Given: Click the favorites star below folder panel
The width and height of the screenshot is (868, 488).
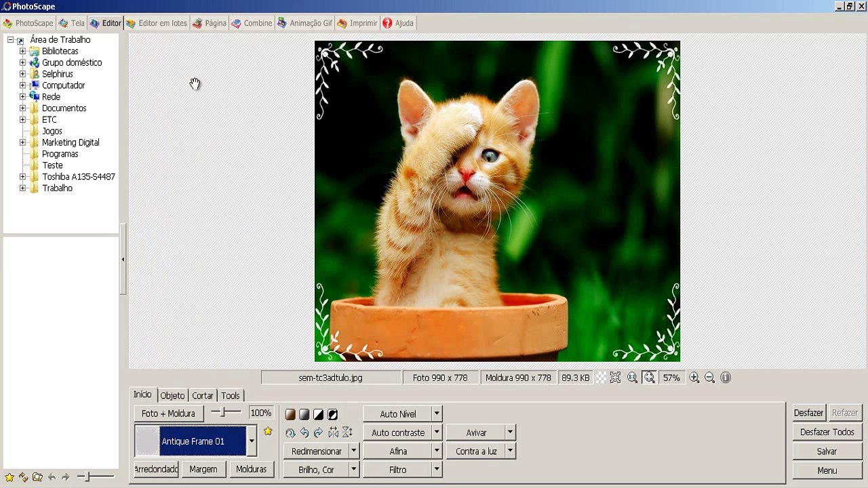Looking at the screenshot, I should (x=9, y=477).
